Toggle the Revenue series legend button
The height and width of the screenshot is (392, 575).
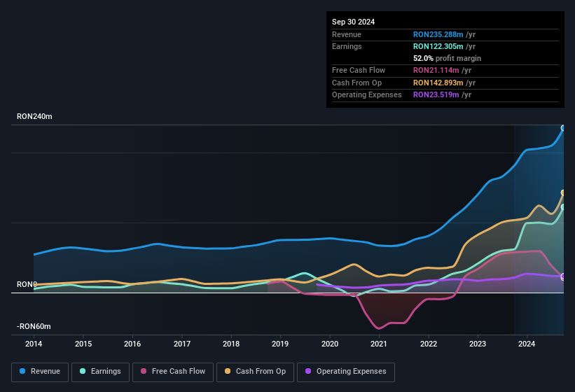tap(40, 372)
